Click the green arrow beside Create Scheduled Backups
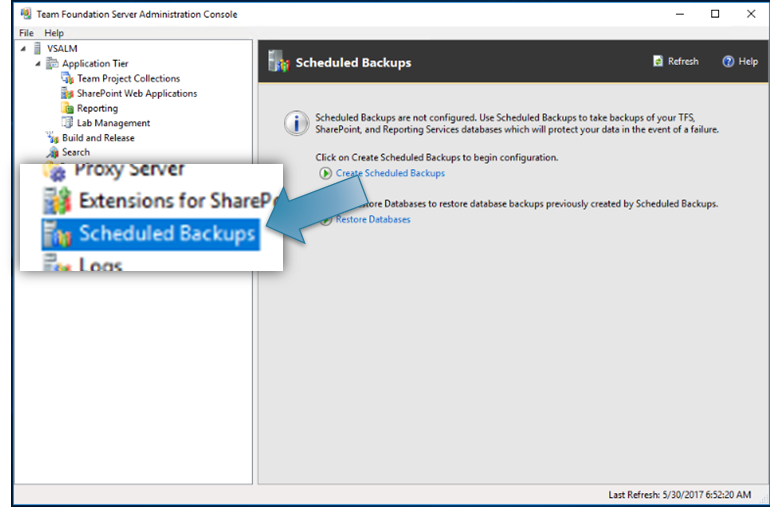The width and height of the screenshot is (770, 507). click(325, 173)
